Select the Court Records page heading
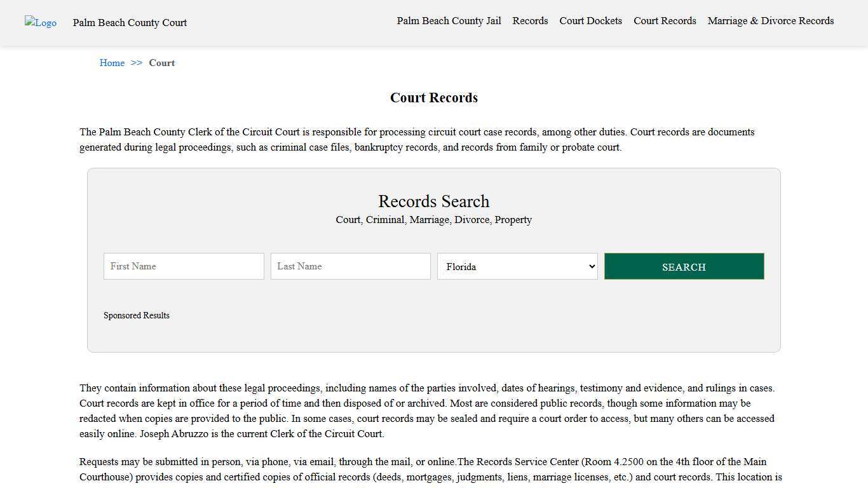The width and height of the screenshot is (868, 488). [433, 97]
